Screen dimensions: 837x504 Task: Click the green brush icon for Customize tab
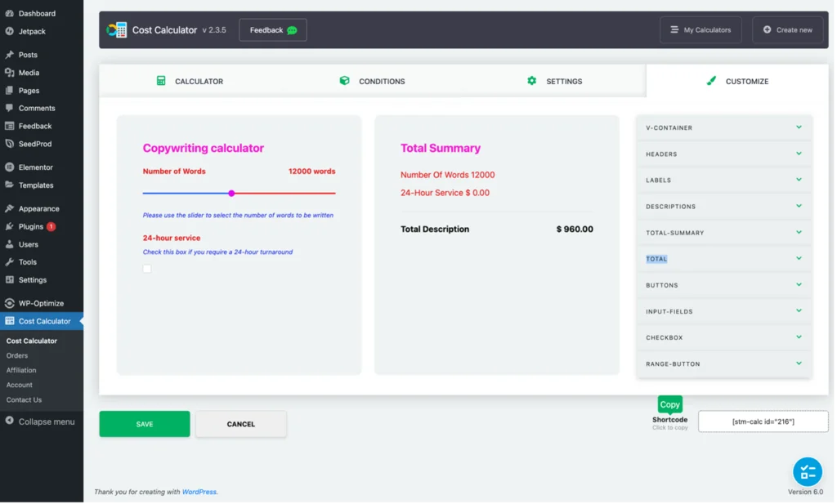coord(713,81)
